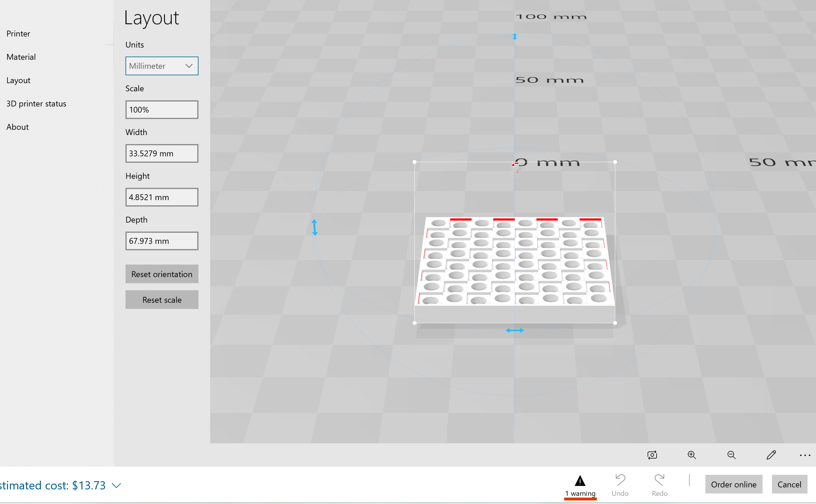
Task: Open the Material section
Action: 21,57
